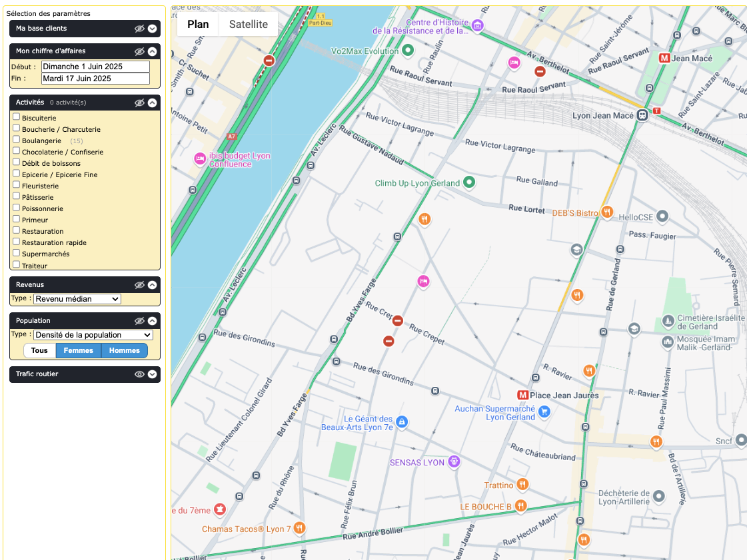Collapse the Mon chiffre d'affaires panel

152,51
